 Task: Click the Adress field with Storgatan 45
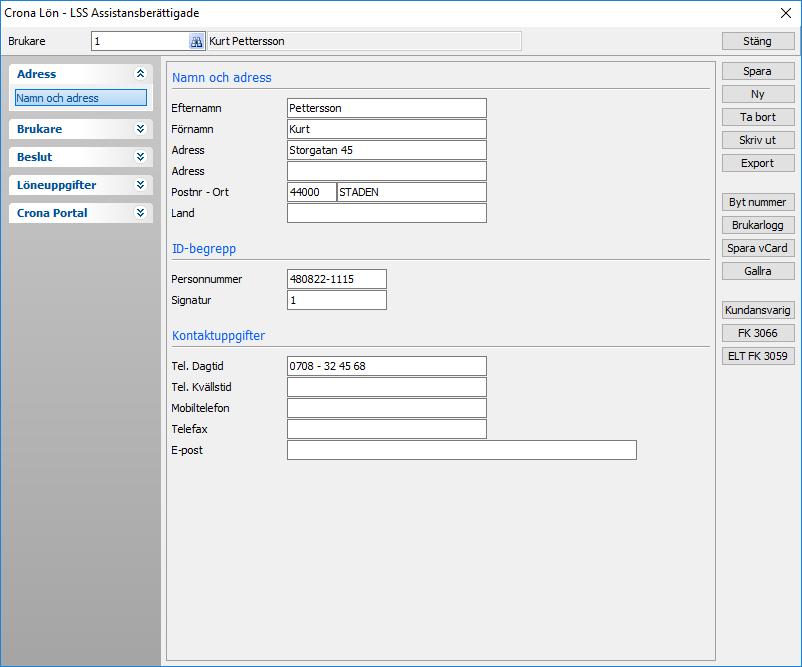pos(387,150)
